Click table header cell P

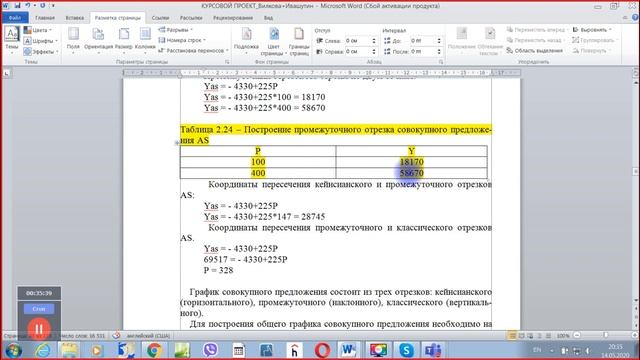click(258, 151)
